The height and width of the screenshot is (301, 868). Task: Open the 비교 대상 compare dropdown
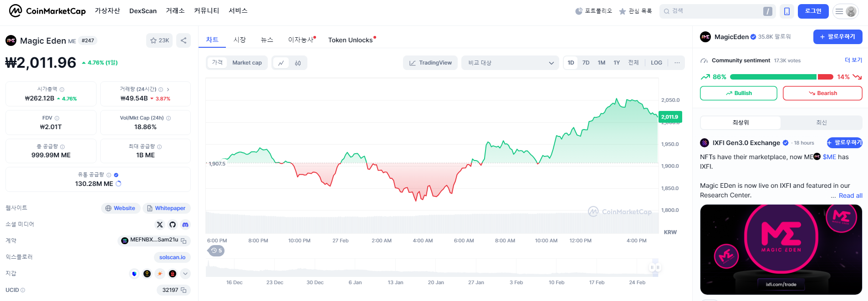[511, 63]
